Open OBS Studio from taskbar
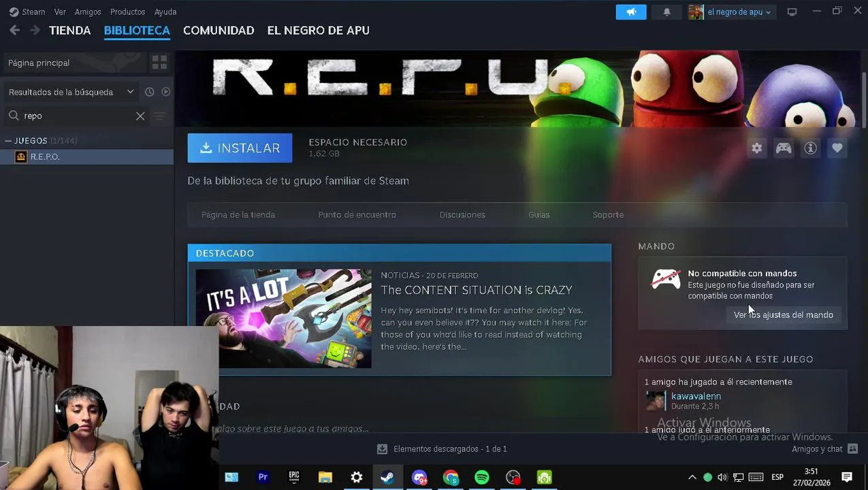Screen dimensions: 868x490 [x=513, y=478]
